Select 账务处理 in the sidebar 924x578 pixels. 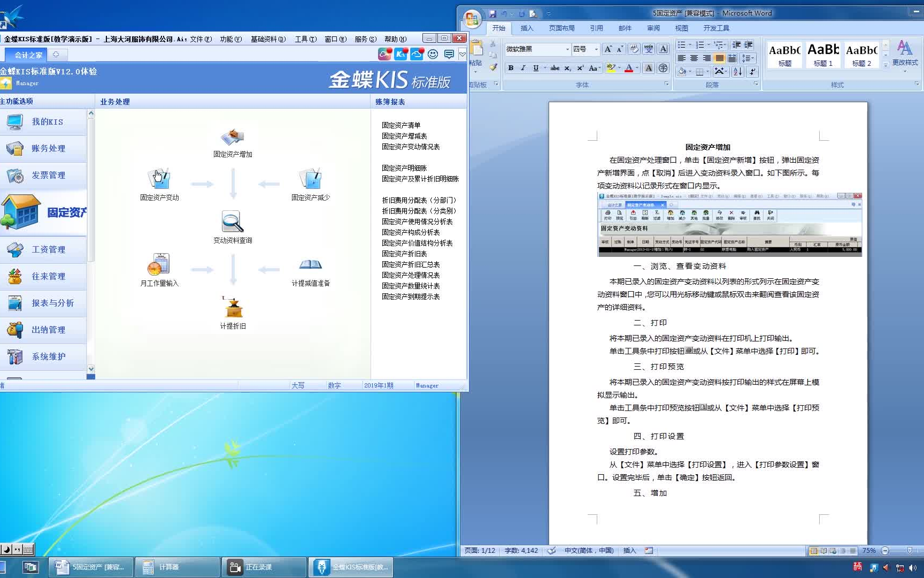click(x=43, y=149)
